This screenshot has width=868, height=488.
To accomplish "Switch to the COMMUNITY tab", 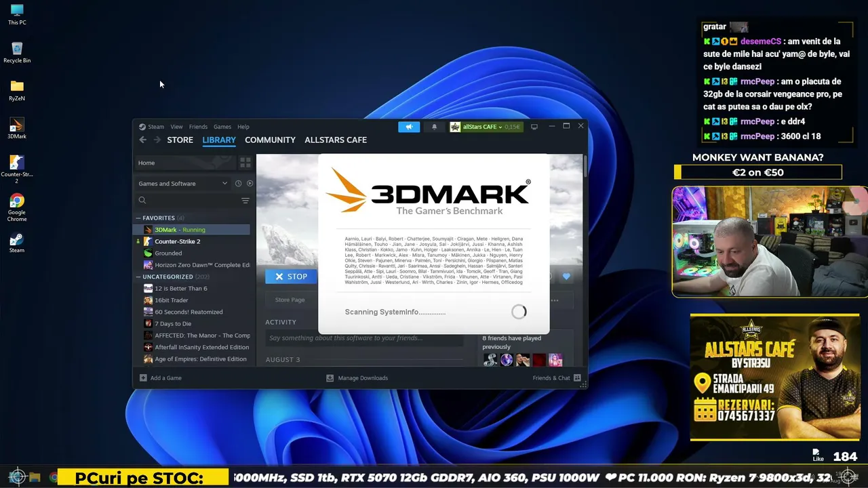I will pos(270,140).
